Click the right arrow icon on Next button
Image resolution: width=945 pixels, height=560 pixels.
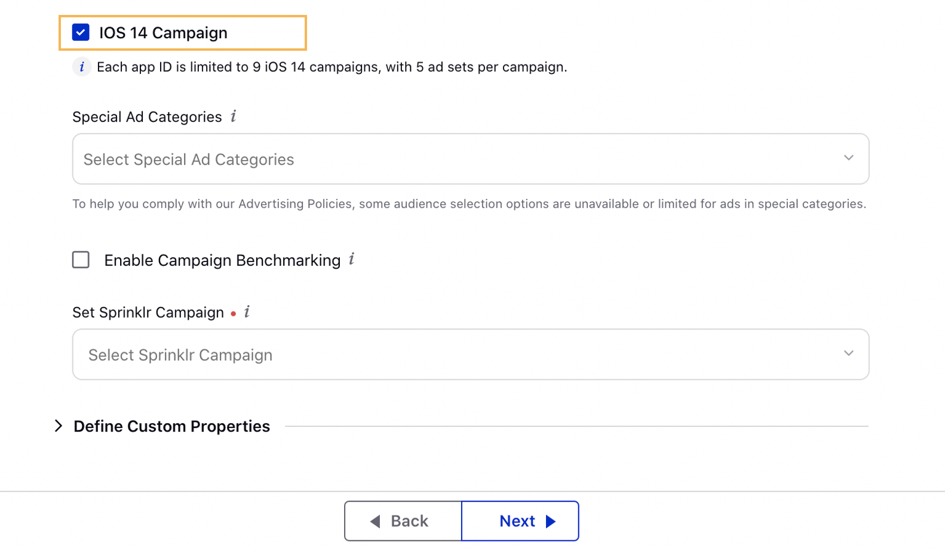[551, 521]
